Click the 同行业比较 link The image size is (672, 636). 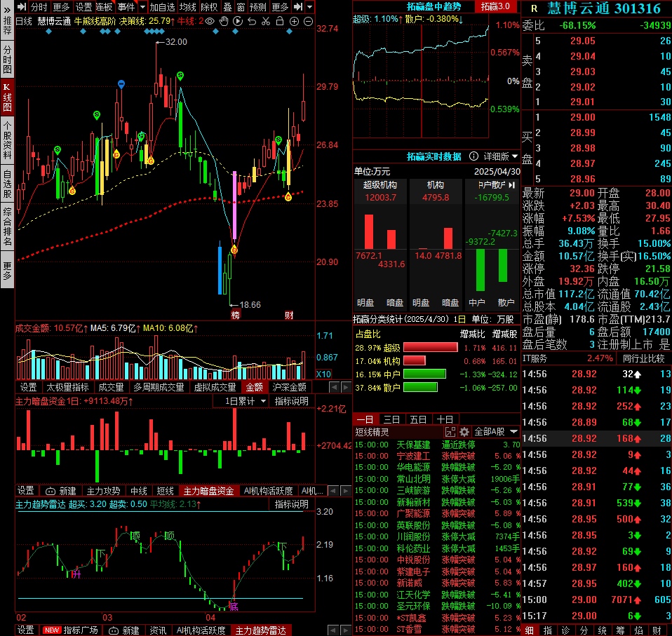(x=643, y=358)
